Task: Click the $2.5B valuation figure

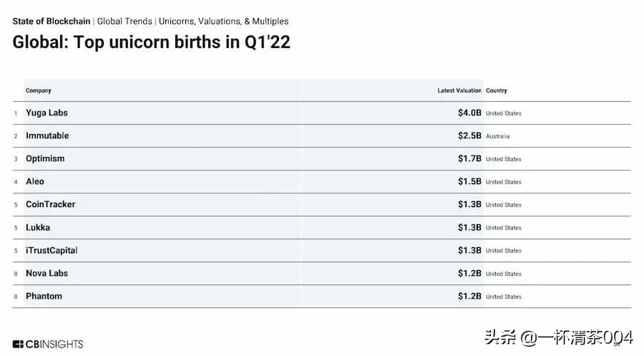Action: [x=469, y=136]
